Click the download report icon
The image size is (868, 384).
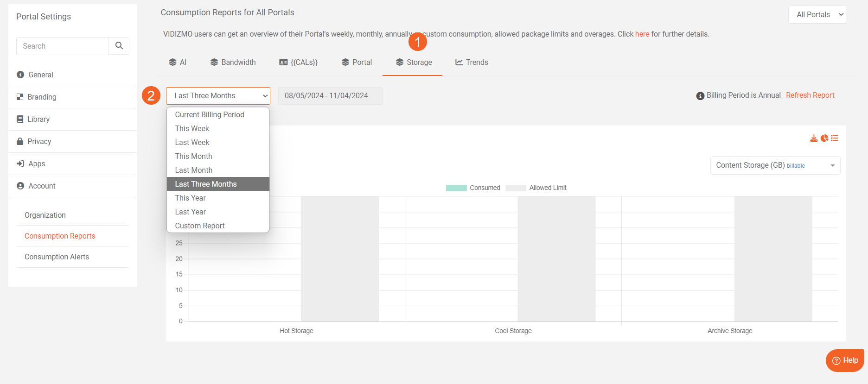click(814, 138)
